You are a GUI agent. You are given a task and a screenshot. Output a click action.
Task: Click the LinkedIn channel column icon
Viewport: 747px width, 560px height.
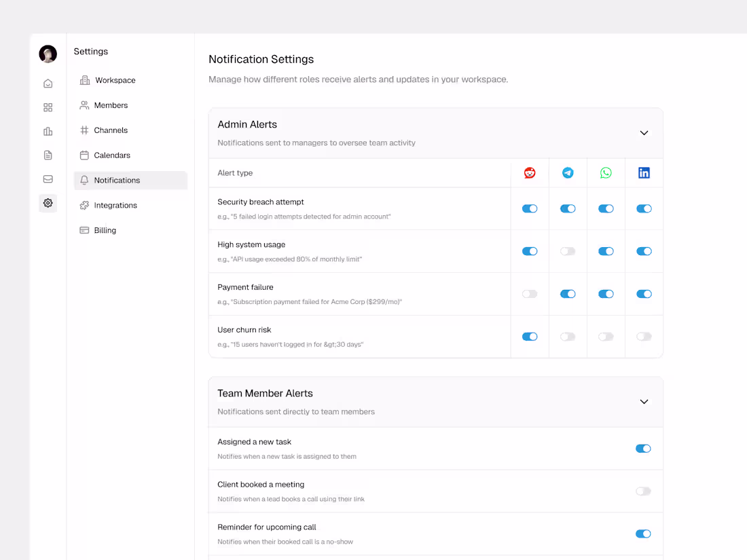644,172
